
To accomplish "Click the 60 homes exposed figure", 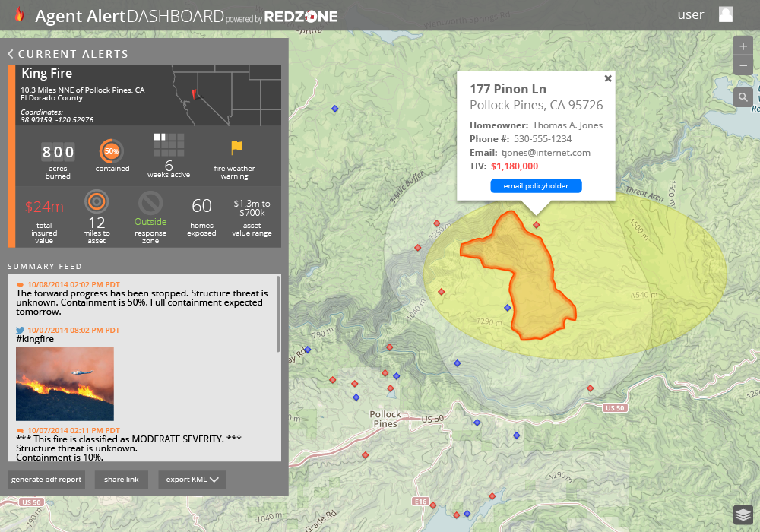I will pos(201,206).
